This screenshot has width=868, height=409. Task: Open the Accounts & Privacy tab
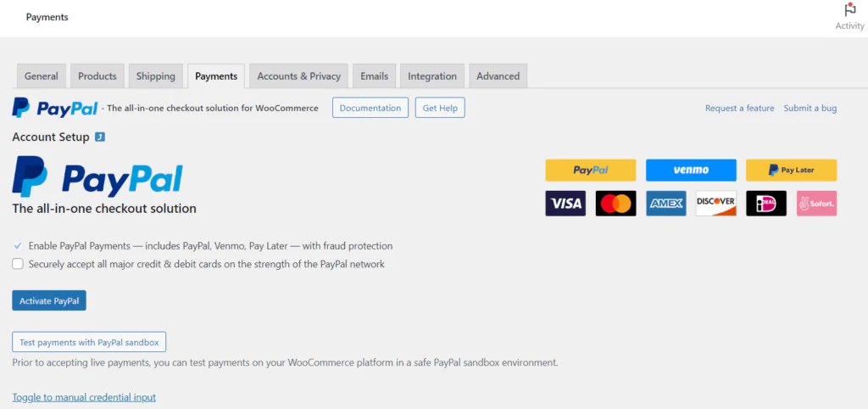299,76
